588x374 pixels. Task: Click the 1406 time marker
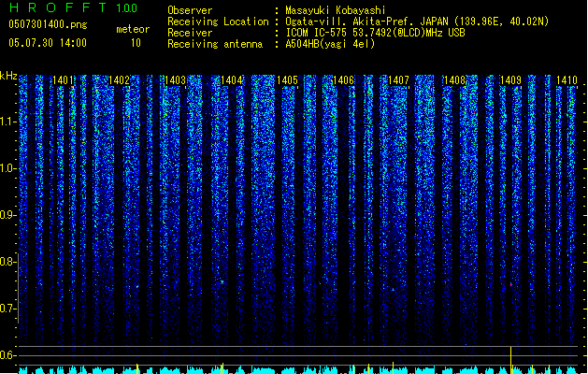(343, 80)
